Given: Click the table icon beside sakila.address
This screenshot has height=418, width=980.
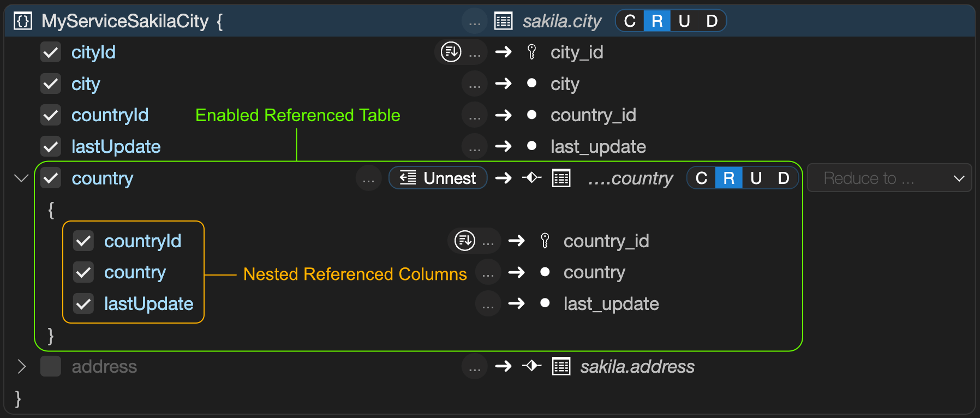Looking at the screenshot, I should (561, 366).
